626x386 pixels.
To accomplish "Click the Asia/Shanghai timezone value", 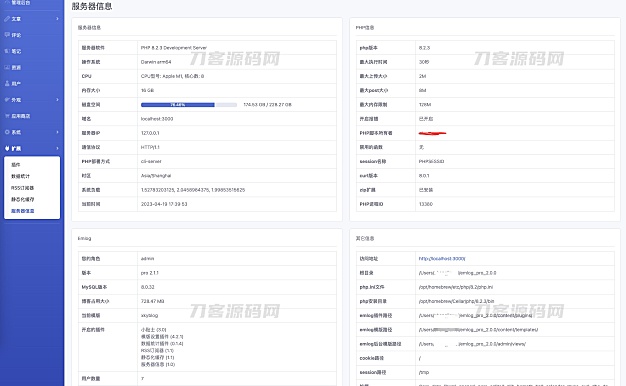I will [x=156, y=176].
